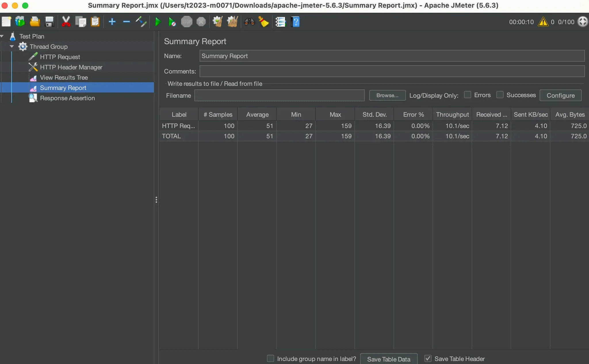Collapse the Thread Group tree node

tap(12, 46)
